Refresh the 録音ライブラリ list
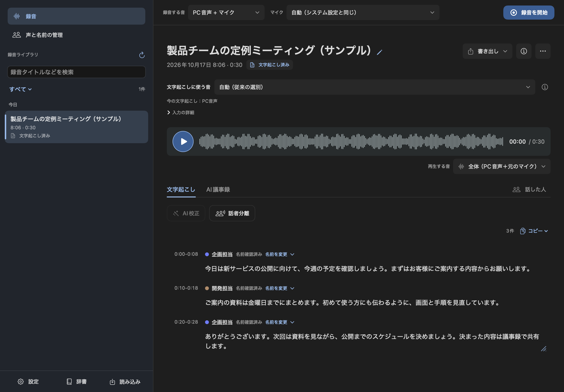 pos(142,55)
